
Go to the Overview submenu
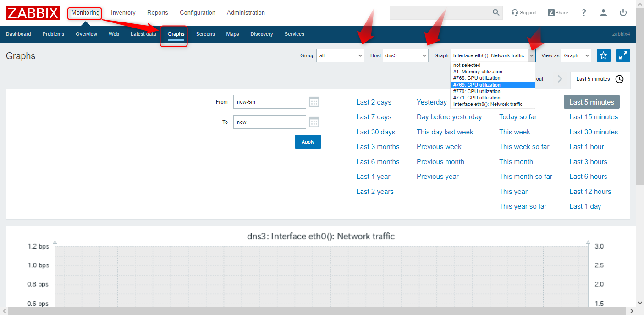pyautogui.click(x=87, y=34)
